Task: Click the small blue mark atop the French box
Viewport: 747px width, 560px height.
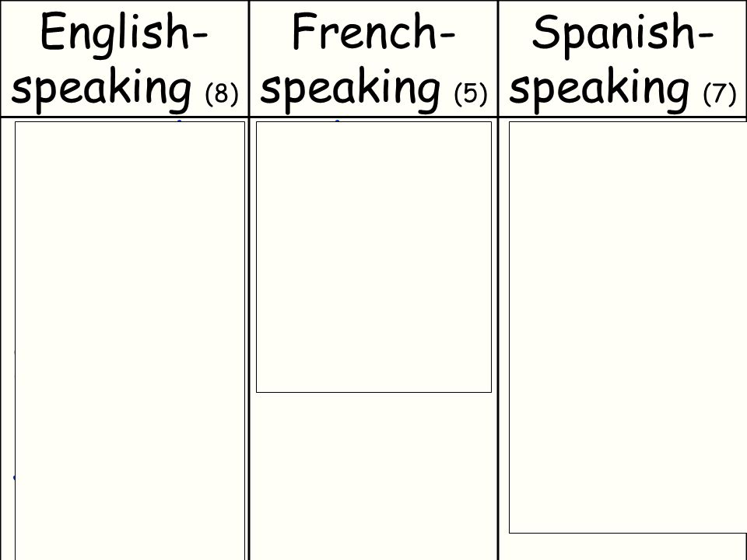Action: click(x=337, y=121)
